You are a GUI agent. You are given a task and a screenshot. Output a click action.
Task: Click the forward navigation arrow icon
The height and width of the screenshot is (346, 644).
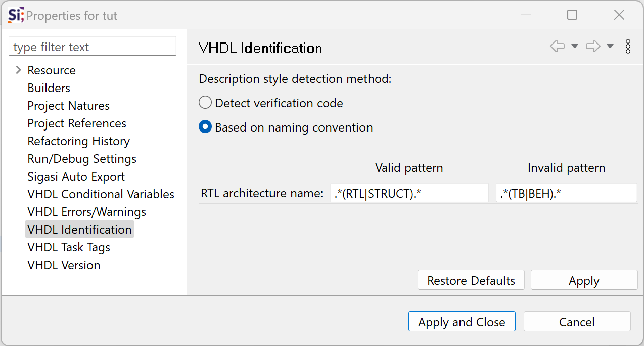(592, 47)
